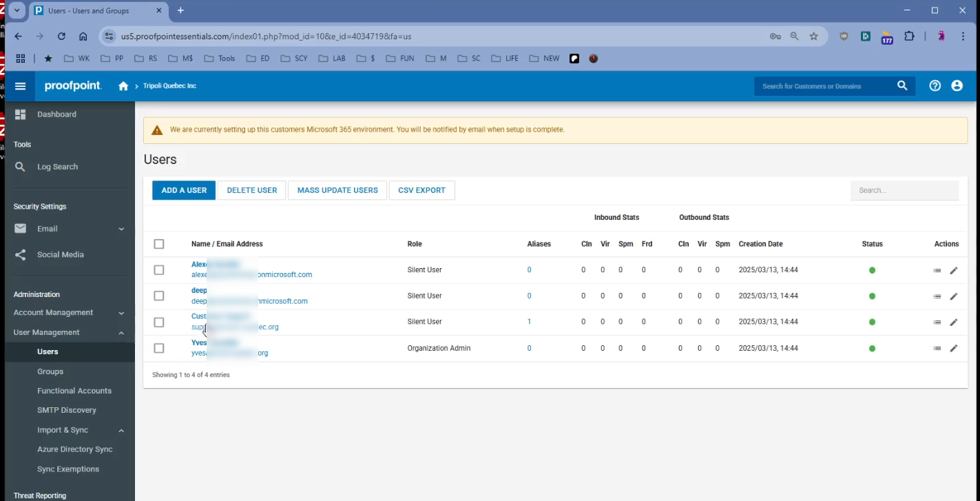Viewport: 980px width, 501px height.
Task: Open Azure Directory Sync page
Action: coord(75,449)
